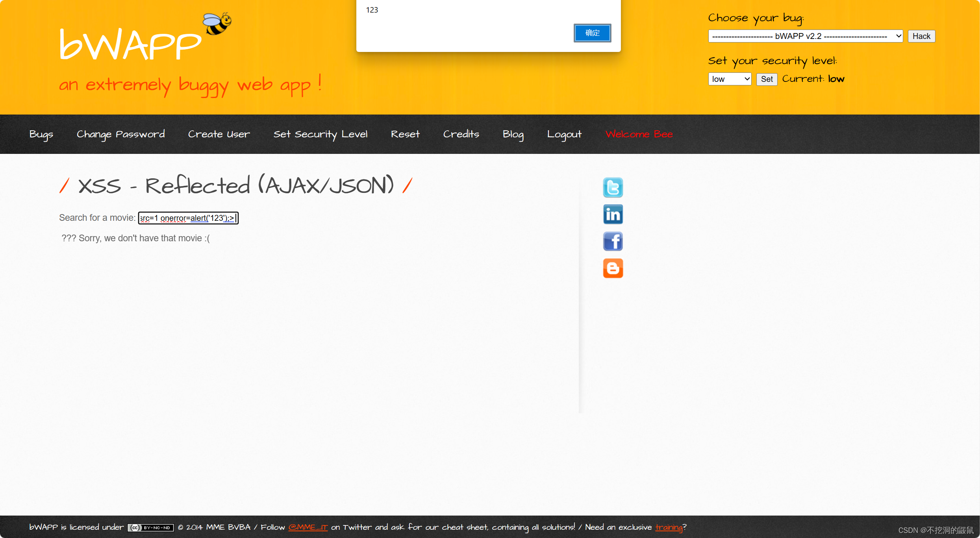Click the bee logo mascot
The height and width of the screenshot is (538, 980).
pos(217,23)
